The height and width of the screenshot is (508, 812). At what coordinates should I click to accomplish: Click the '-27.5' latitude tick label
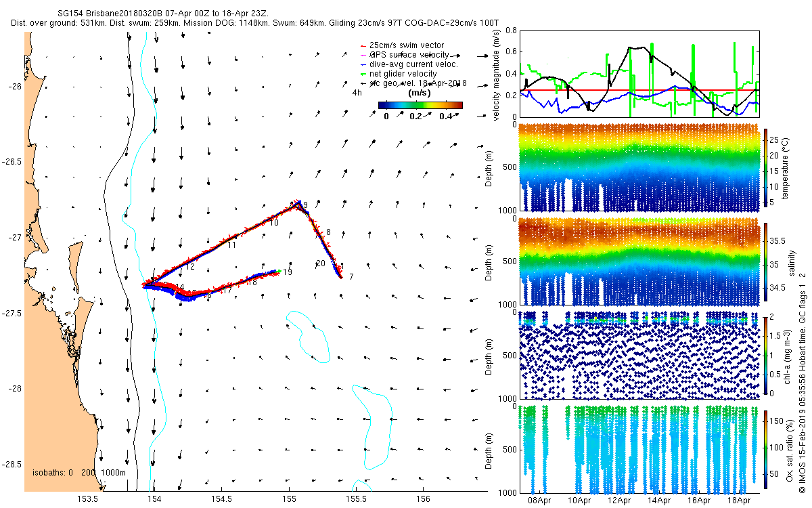[12, 314]
